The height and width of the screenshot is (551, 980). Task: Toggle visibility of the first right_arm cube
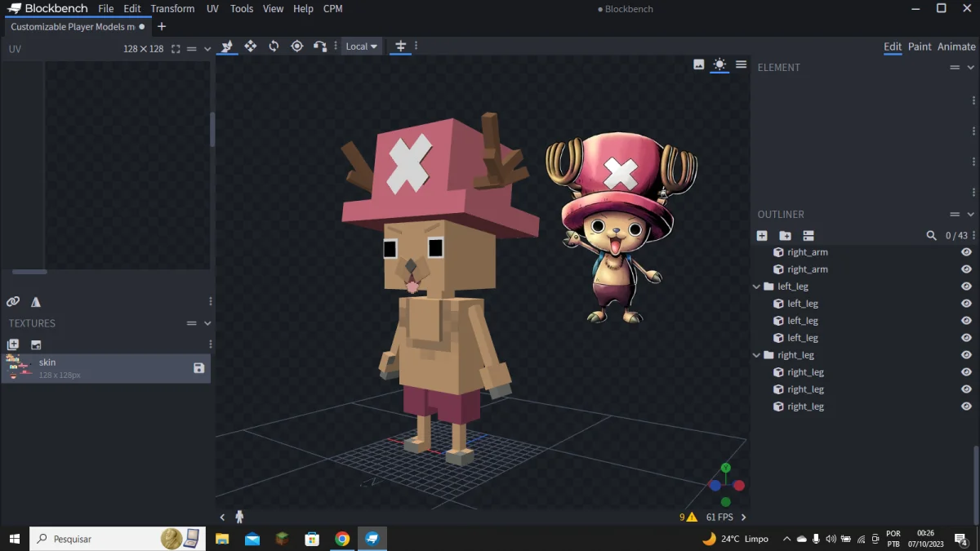coord(966,252)
